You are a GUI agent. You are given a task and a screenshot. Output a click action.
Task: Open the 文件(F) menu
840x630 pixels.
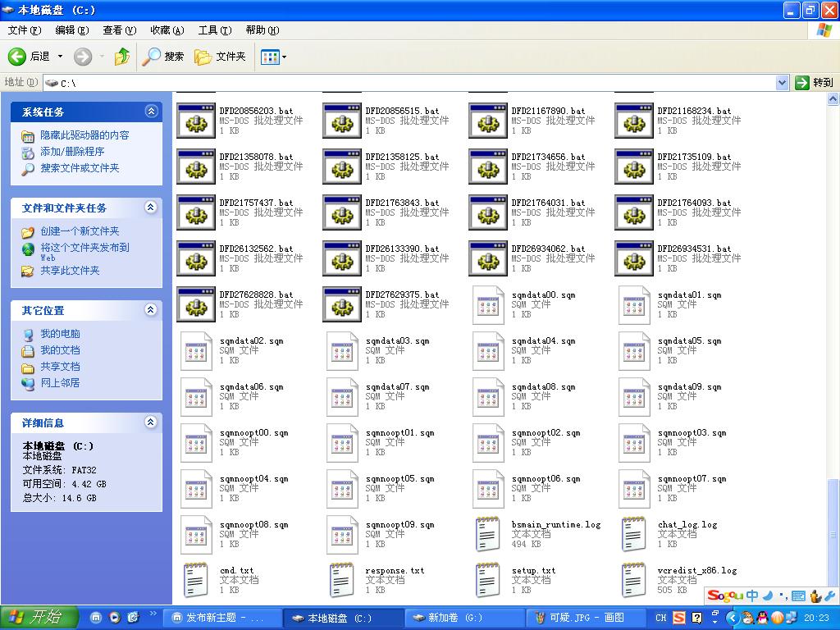pos(24,30)
